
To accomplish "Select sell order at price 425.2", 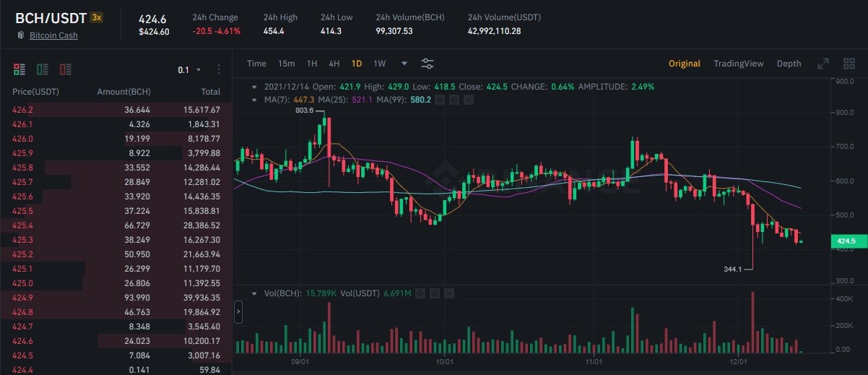I will [x=116, y=254].
